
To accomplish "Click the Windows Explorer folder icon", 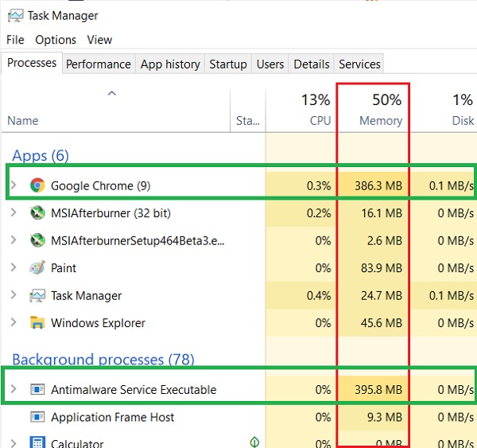I will pos(37,322).
